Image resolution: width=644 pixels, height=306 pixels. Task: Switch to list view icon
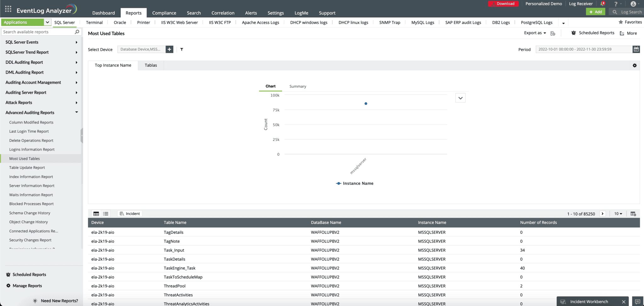(x=106, y=214)
